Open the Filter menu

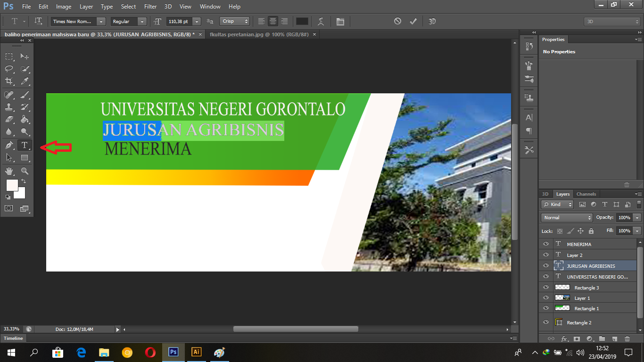pos(150,7)
